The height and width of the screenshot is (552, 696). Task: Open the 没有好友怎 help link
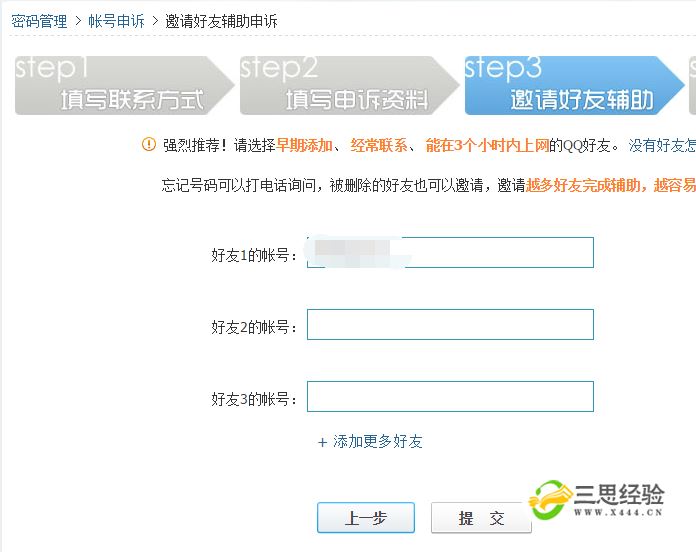(662, 145)
